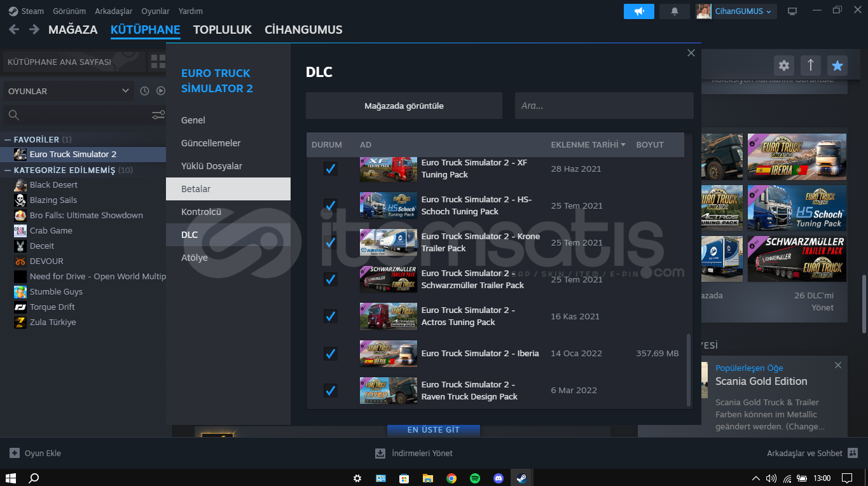This screenshot has width=868, height=486.
Task: Uncheck Raven Truck Design Pack DLC
Action: coord(331,390)
